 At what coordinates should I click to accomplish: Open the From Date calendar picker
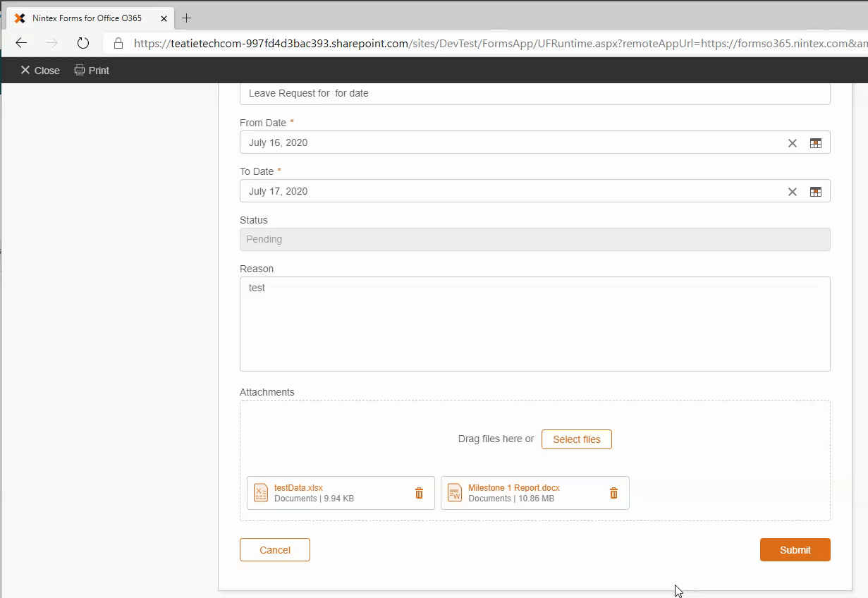pos(816,143)
